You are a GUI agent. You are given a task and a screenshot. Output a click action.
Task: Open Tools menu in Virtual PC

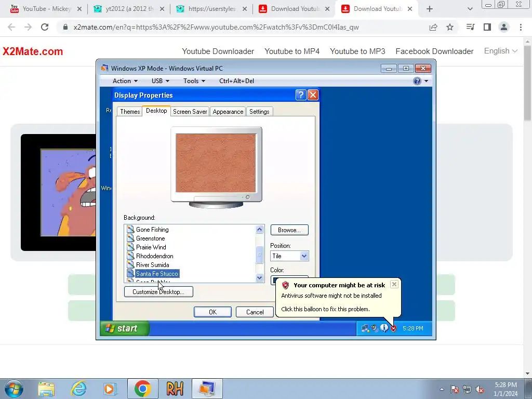click(194, 81)
